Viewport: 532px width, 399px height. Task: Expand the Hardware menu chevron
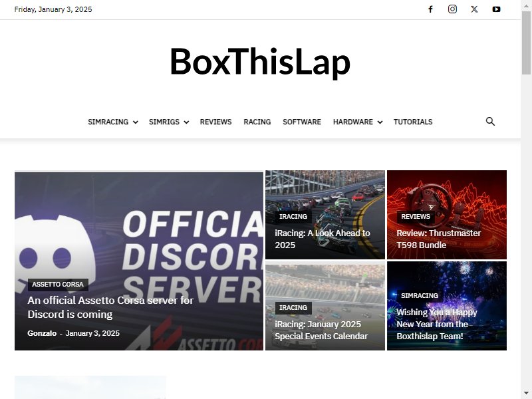point(380,122)
